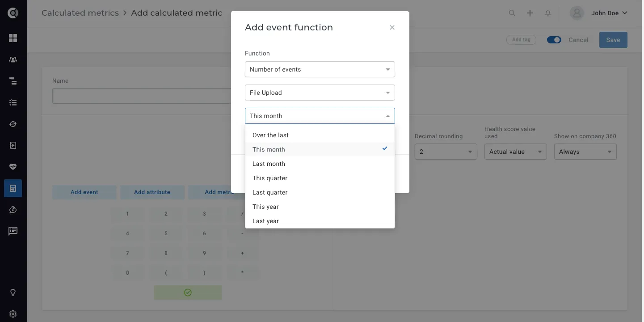Click the Save button
Image resolution: width=644 pixels, height=322 pixels.
(613, 40)
